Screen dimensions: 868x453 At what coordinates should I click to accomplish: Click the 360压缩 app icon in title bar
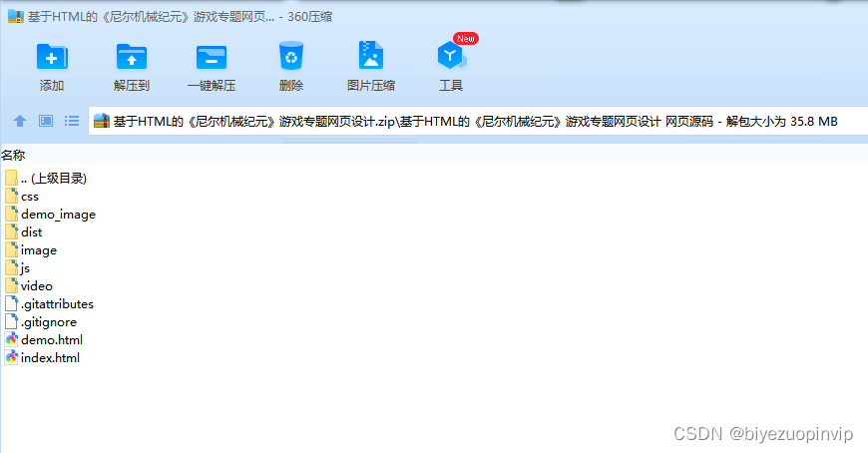[16, 16]
